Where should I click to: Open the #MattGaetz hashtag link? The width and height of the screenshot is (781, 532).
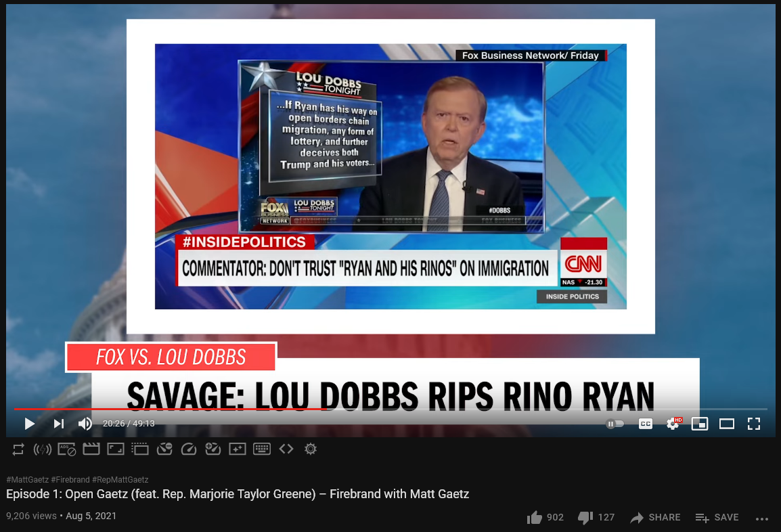27,480
